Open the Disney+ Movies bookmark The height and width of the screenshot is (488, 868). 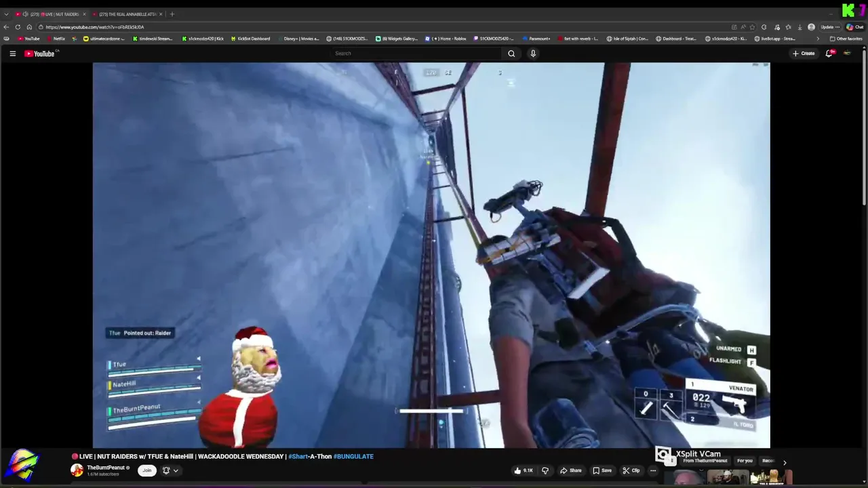tap(298, 39)
